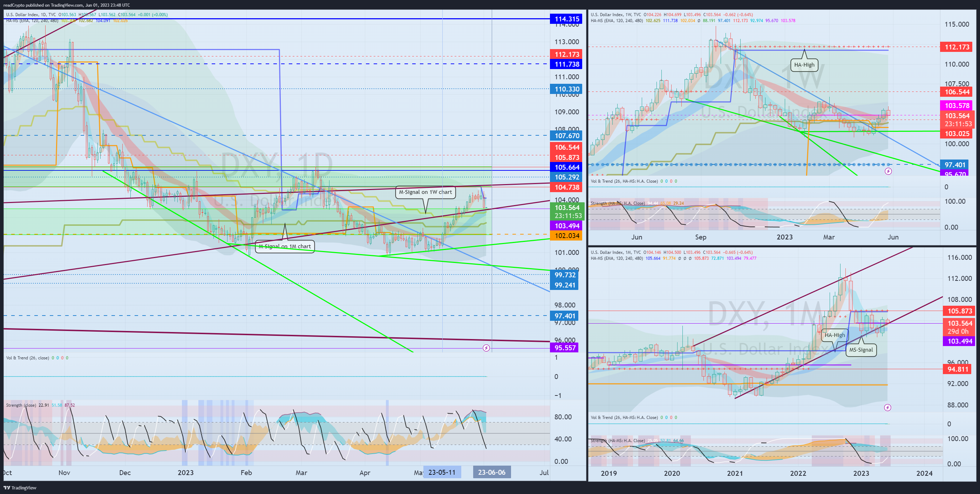Click the 103.025 price label on 1W chart
This screenshot has width=980, height=494.
pos(957,134)
